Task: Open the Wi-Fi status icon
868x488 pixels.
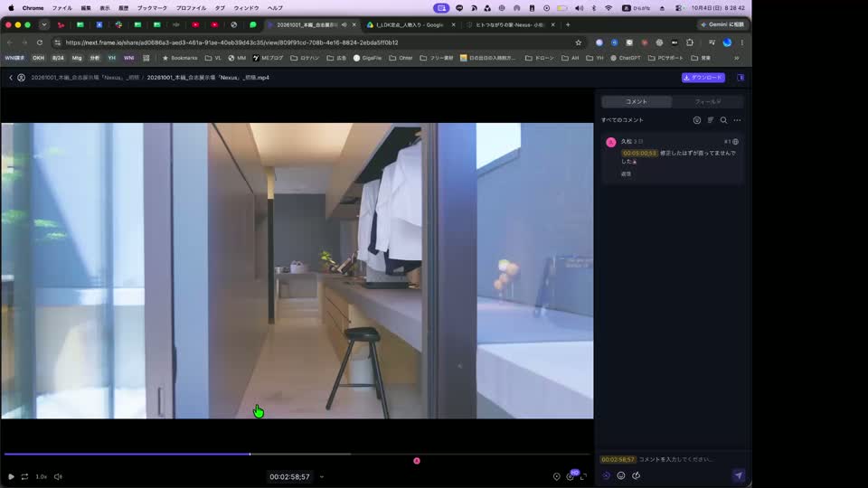Action: 609,8
